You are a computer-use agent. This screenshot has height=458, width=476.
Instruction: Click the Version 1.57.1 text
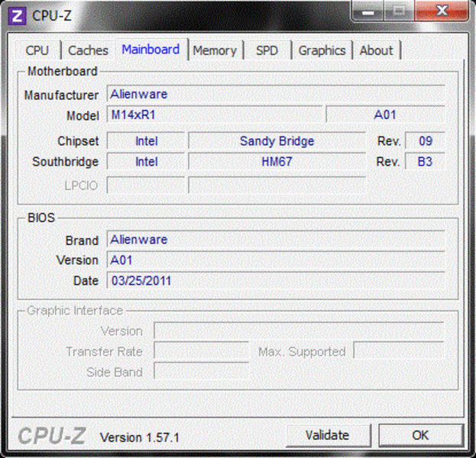click(140, 437)
